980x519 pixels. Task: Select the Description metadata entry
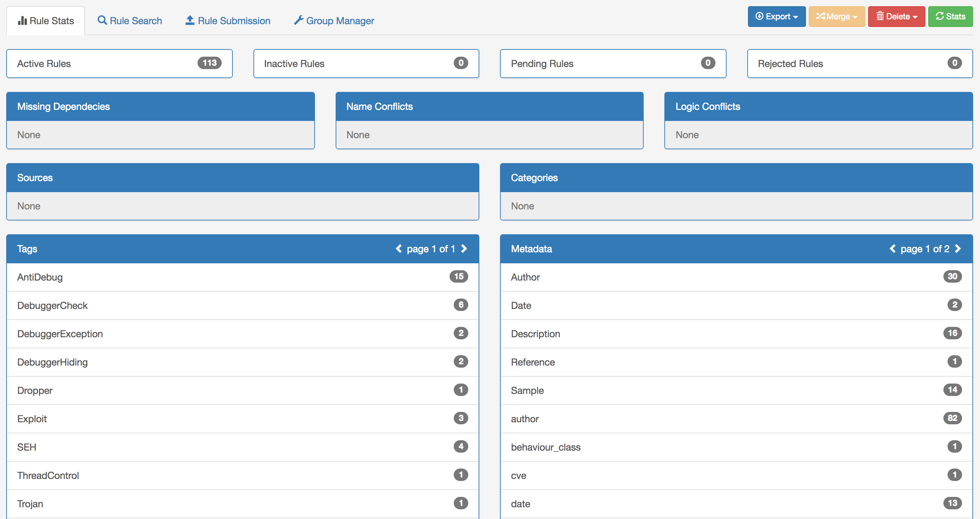click(x=736, y=334)
